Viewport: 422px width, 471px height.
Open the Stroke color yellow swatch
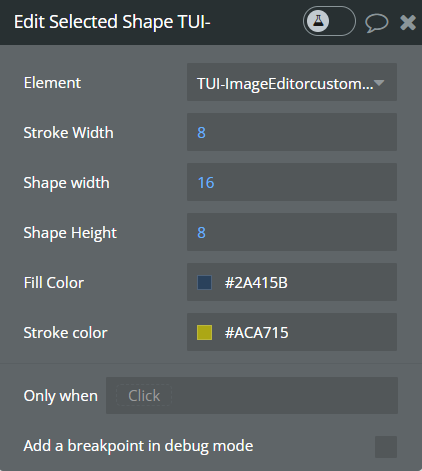click(x=204, y=332)
